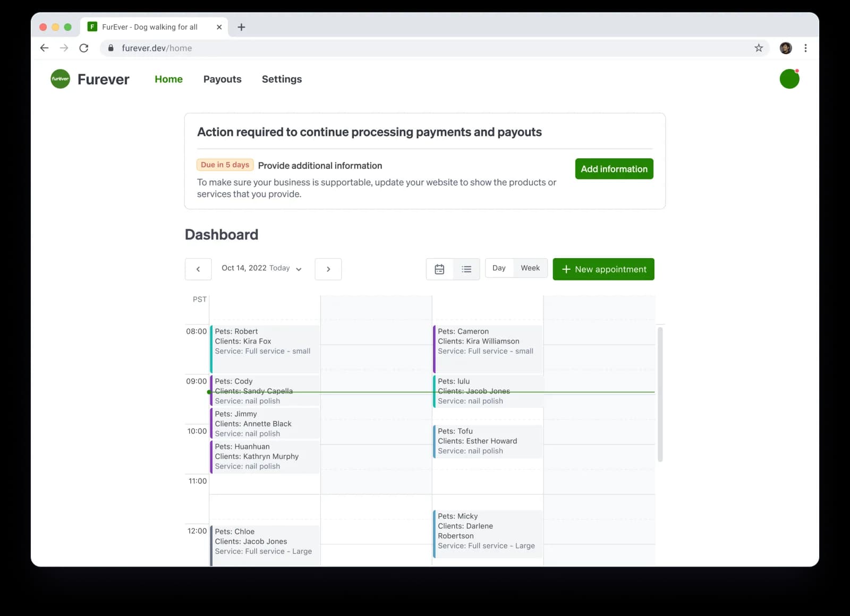Viewport: 850px width, 616px height.
Task: Open the Oct 14, 2022 date dropdown
Action: click(261, 268)
